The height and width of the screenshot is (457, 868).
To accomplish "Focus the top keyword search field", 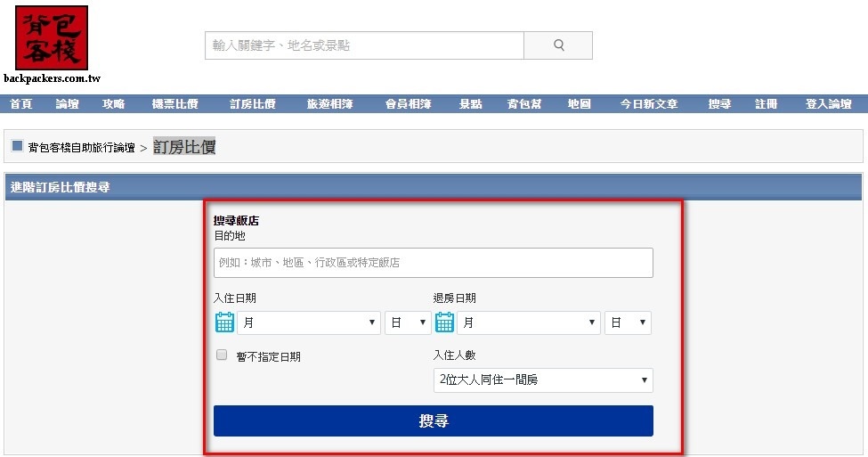I will pos(364,45).
